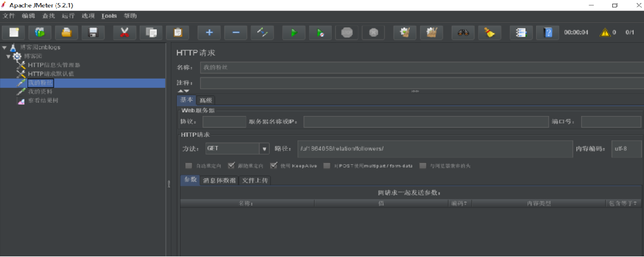Image resolution: width=644 pixels, height=257 pixels.
Task: Click the Open file folder icon
Action: point(66,32)
